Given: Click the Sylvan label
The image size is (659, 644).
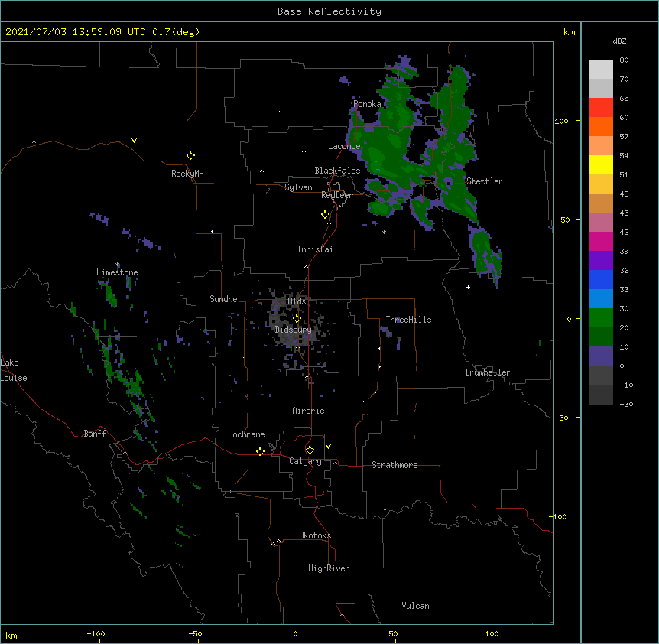Looking at the screenshot, I should 298,187.
